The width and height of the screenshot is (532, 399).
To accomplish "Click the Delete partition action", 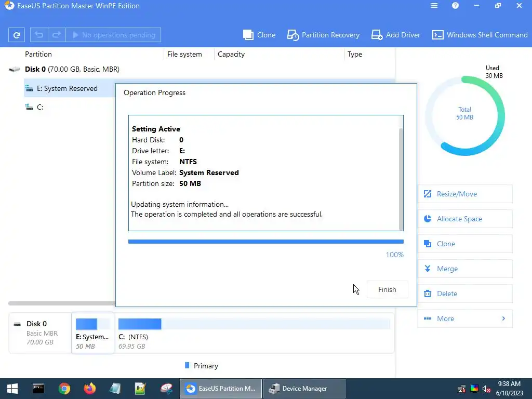I will (x=465, y=294).
